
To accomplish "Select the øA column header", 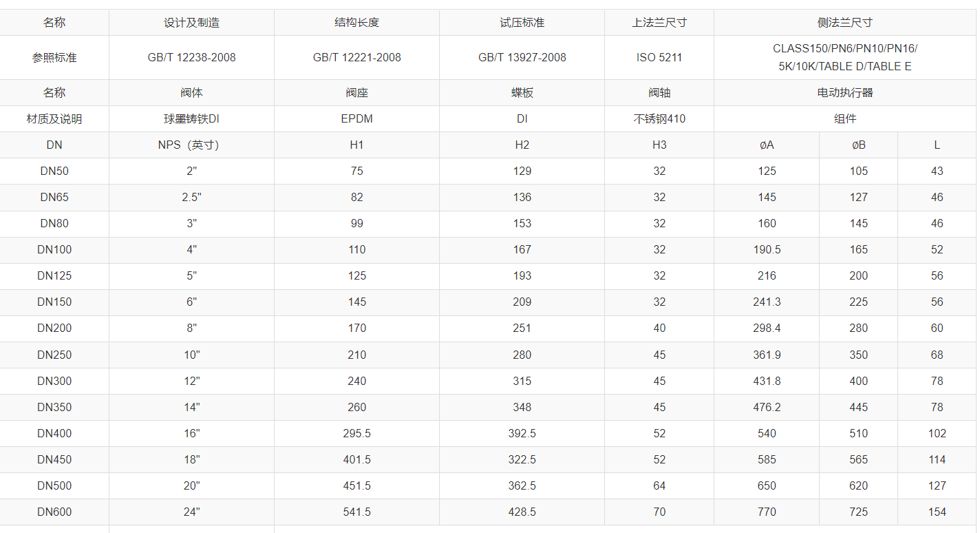I will (x=767, y=145).
